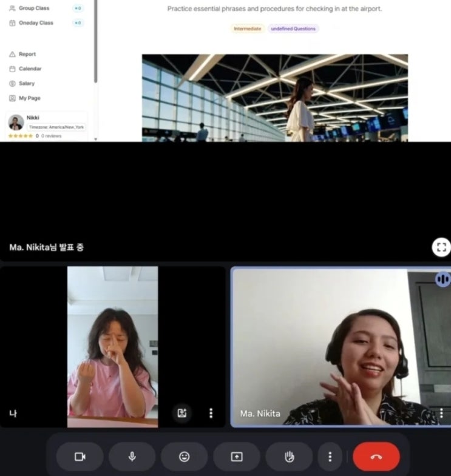Click the Oneday Class count badge
The image size is (451, 476).
(x=78, y=23)
